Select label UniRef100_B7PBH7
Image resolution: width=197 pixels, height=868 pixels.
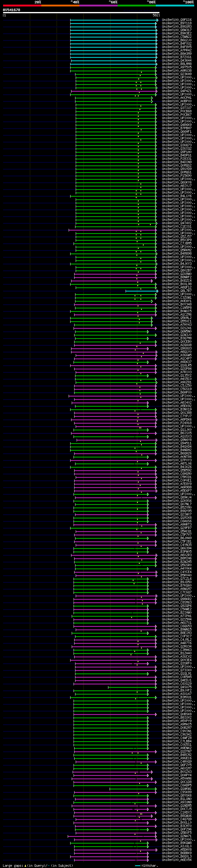[x=177, y=128]
